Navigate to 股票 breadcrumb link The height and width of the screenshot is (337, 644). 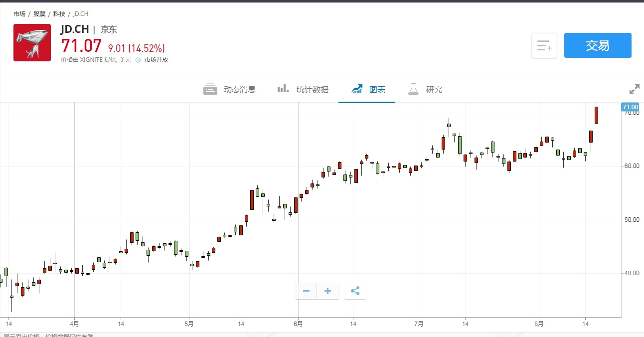(x=39, y=14)
